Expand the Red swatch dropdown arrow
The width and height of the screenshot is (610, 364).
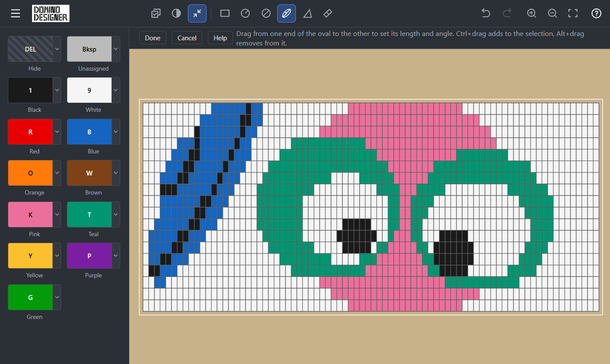(57, 132)
